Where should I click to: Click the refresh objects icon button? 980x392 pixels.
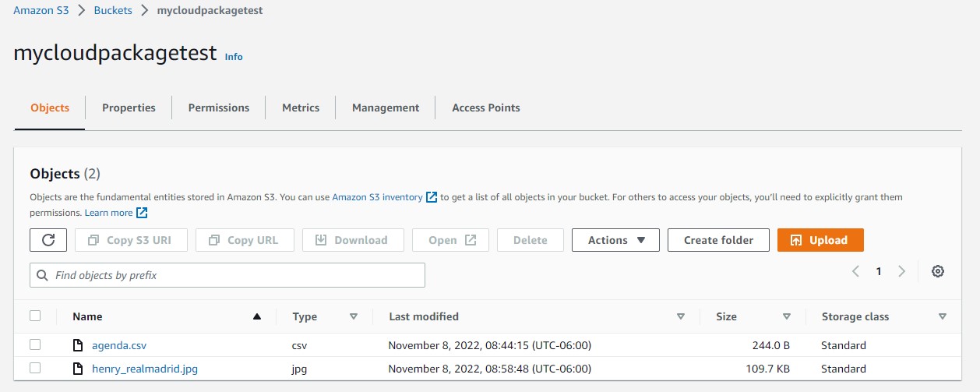[48, 240]
